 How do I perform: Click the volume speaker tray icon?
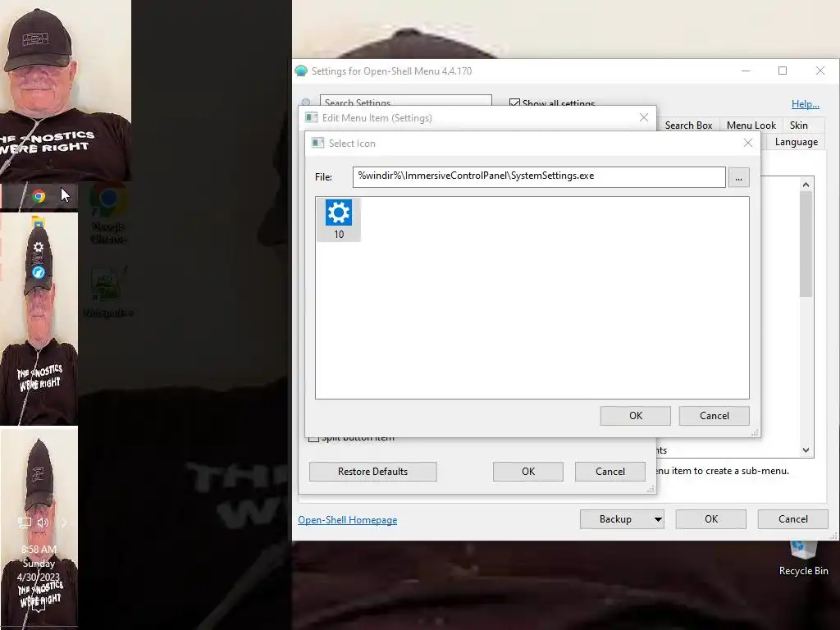click(43, 523)
